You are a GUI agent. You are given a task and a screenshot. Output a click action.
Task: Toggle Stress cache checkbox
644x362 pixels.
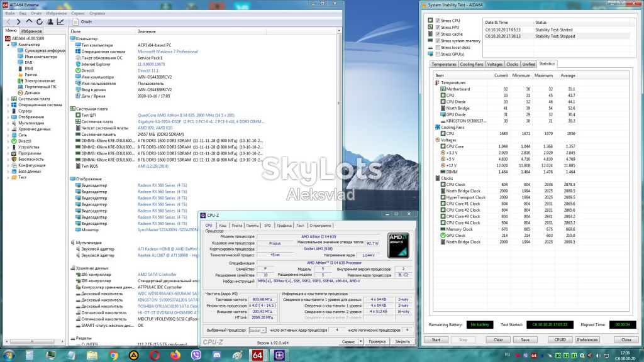438,34
